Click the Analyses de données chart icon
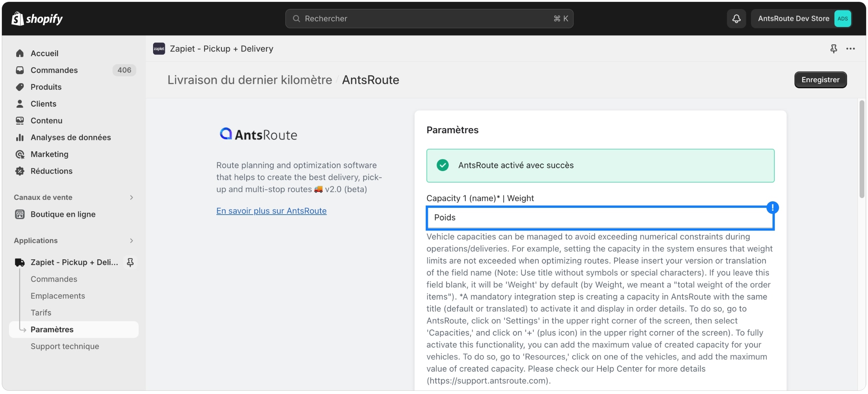 (x=20, y=137)
